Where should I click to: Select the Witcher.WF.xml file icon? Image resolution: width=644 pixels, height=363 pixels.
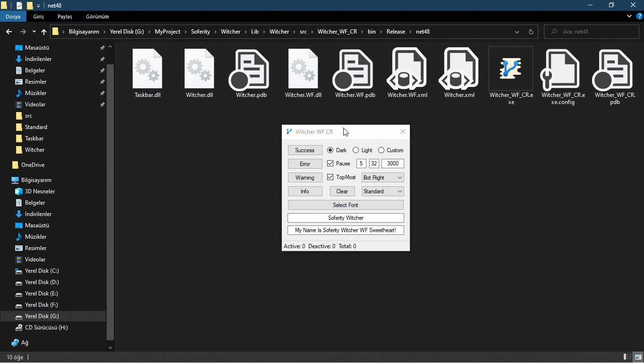tap(407, 69)
